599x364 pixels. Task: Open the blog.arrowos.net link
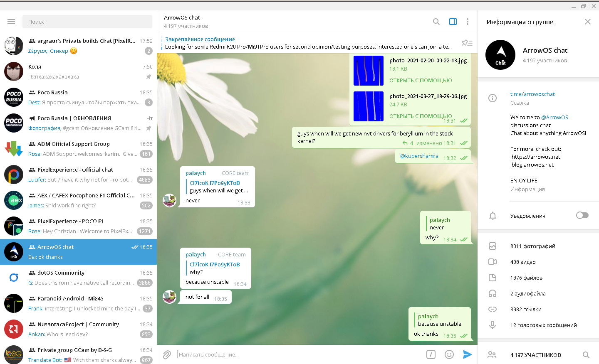[x=532, y=165]
